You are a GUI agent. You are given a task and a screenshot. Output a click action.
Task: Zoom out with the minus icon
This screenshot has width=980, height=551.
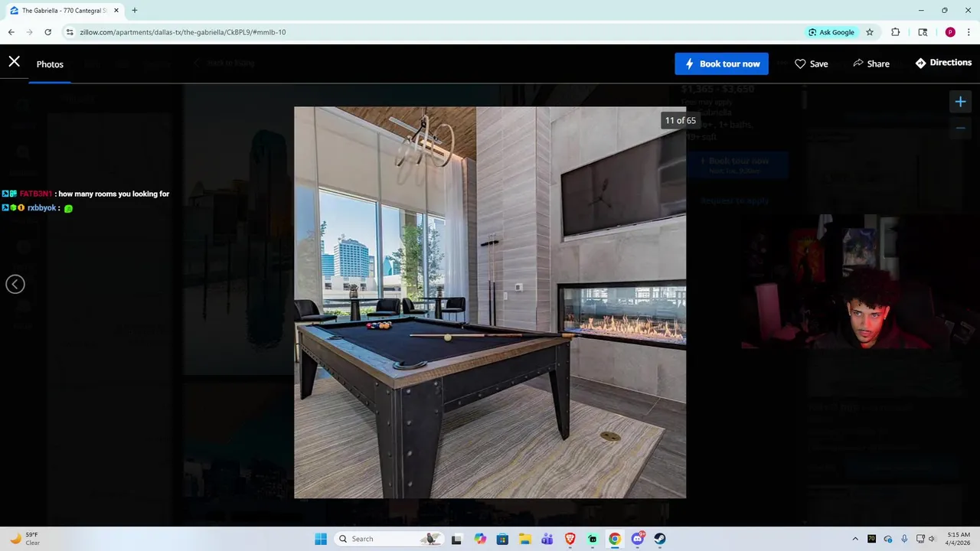pyautogui.click(x=960, y=128)
